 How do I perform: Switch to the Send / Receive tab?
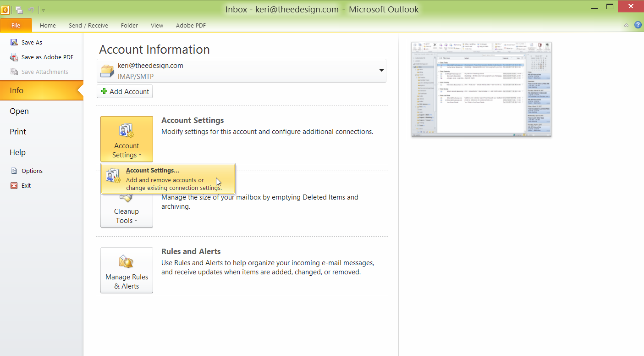pyautogui.click(x=88, y=25)
